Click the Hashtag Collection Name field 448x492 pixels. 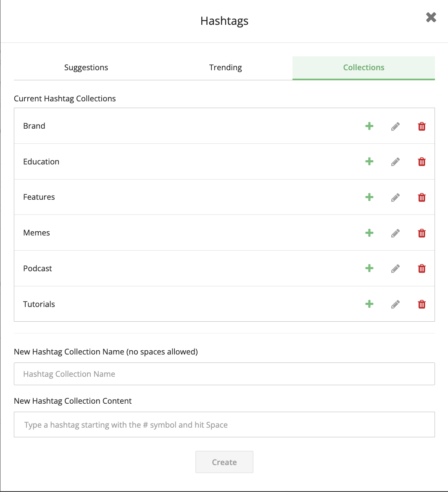pyautogui.click(x=224, y=374)
